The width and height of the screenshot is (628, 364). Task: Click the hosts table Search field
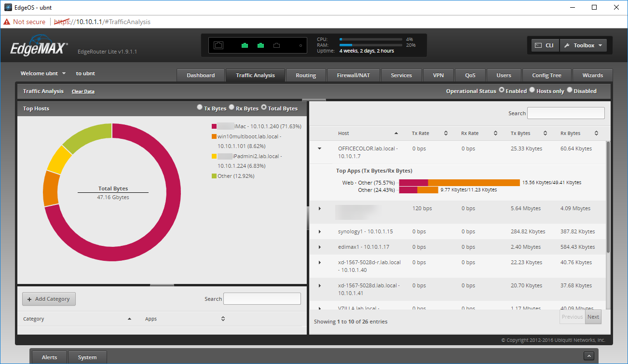pyautogui.click(x=566, y=113)
